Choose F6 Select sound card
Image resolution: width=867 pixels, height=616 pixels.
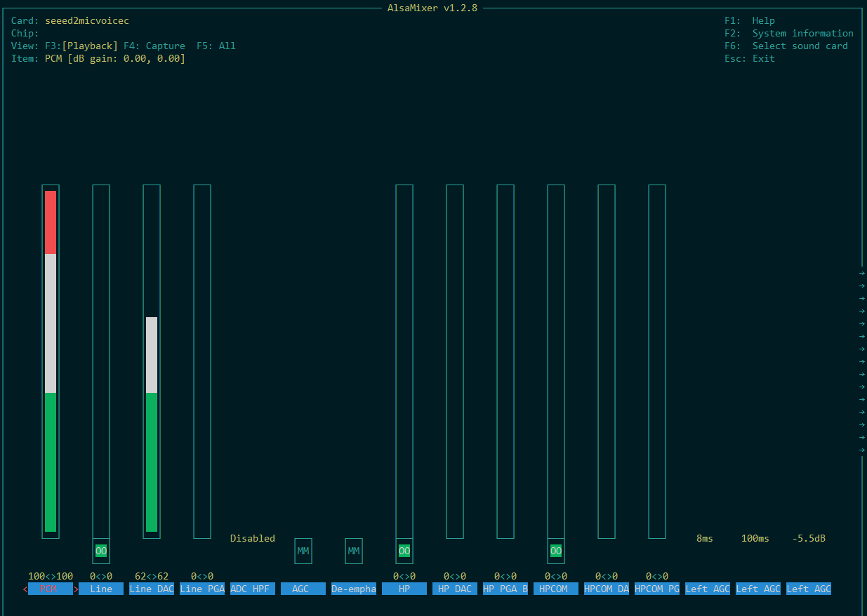(786, 46)
